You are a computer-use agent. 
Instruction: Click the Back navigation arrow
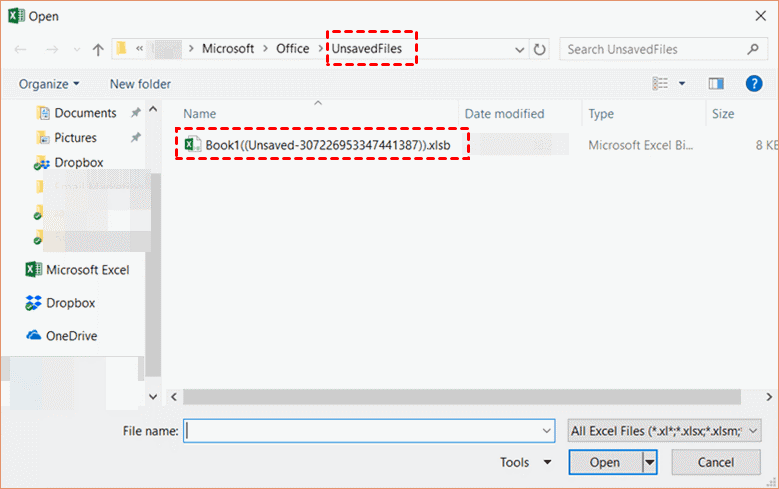[20, 49]
